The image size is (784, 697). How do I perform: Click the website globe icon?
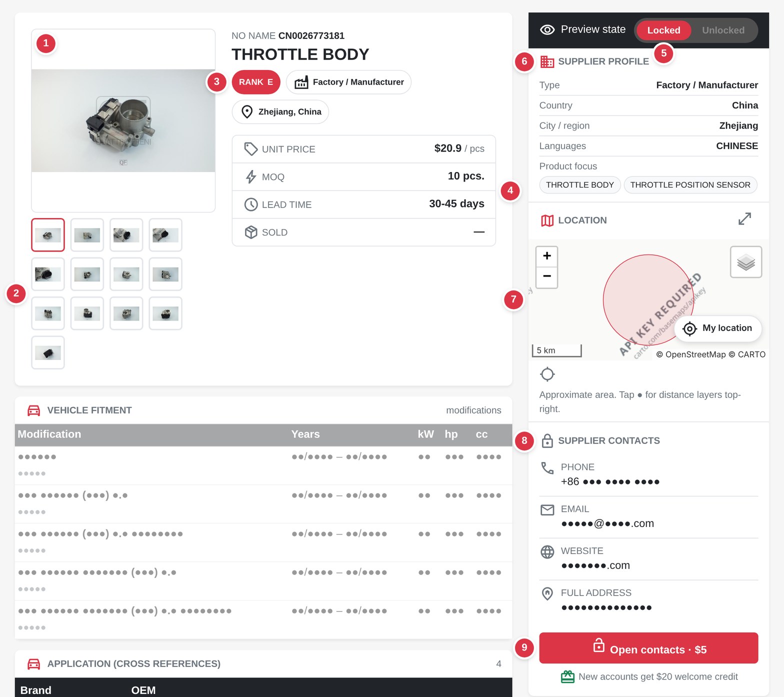pyautogui.click(x=547, y=551)
